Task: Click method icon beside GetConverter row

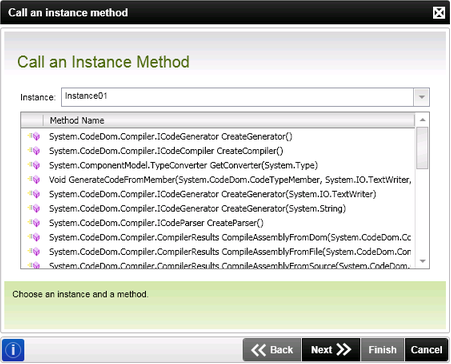Action: pos(34,165)
